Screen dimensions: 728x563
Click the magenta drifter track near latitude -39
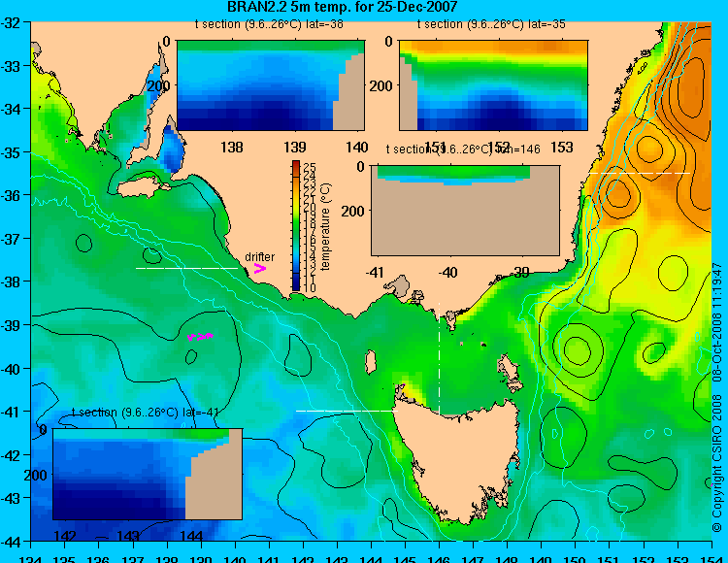(200, 337)
